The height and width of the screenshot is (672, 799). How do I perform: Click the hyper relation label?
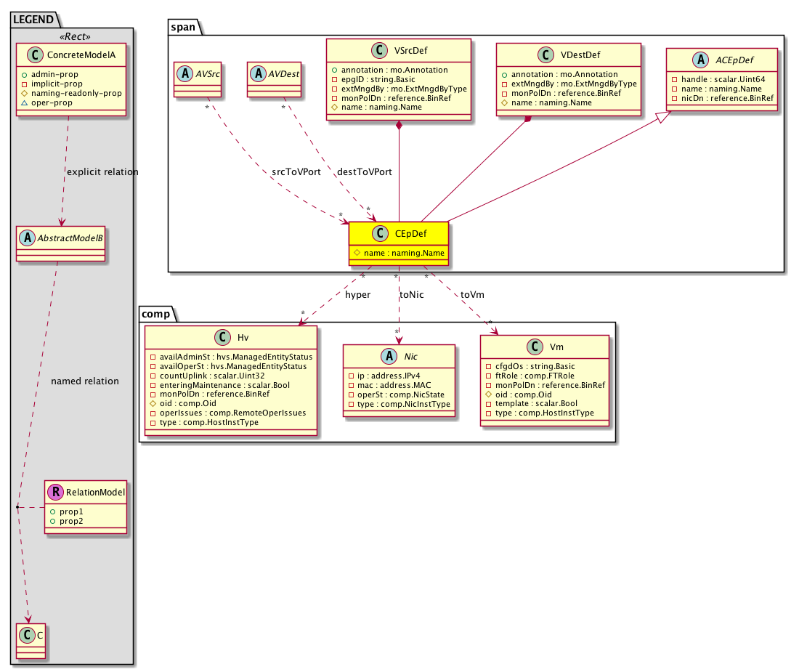[x=357, y=295]
